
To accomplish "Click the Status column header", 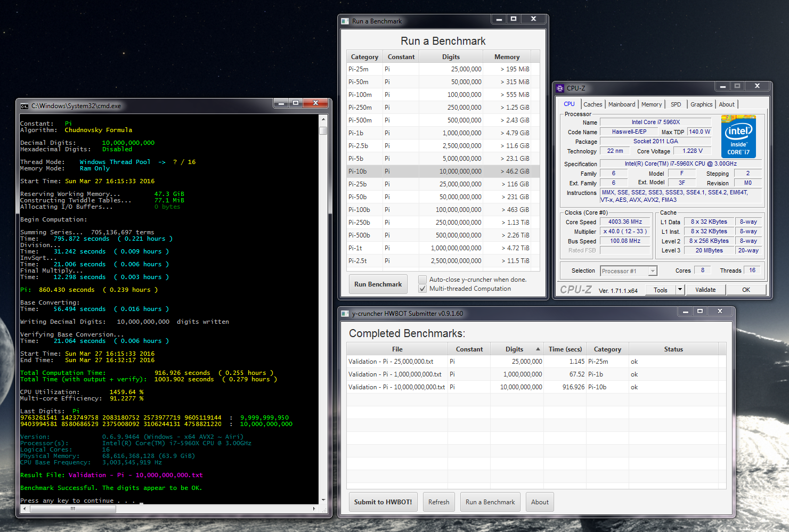I will (673, 349).
